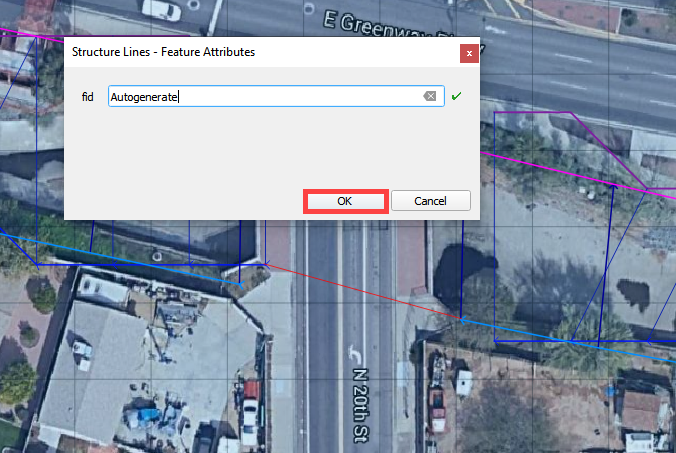Select the red dashed line across the street
Viewport: 676px width, 453px height.
(360, 292)
